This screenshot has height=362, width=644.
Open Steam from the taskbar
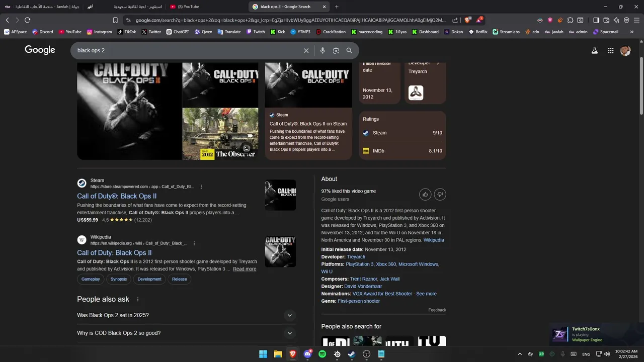point(352,354)
